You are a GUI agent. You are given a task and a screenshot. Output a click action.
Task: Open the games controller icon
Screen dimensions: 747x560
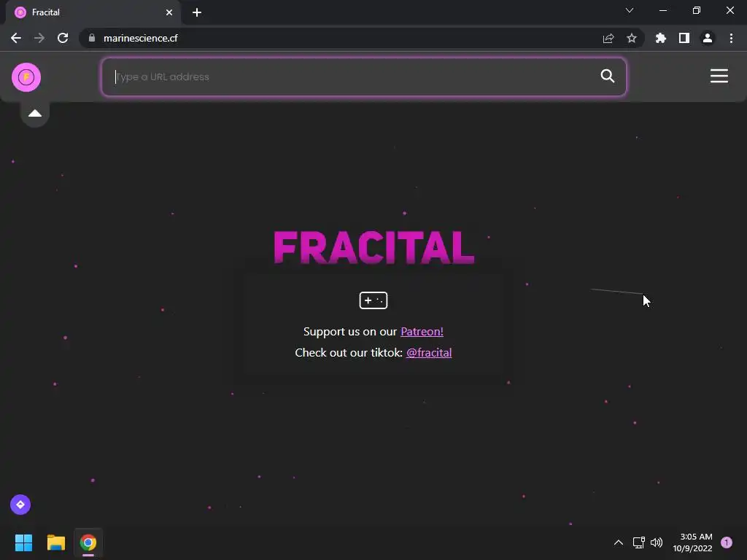(x=373, y=300)
